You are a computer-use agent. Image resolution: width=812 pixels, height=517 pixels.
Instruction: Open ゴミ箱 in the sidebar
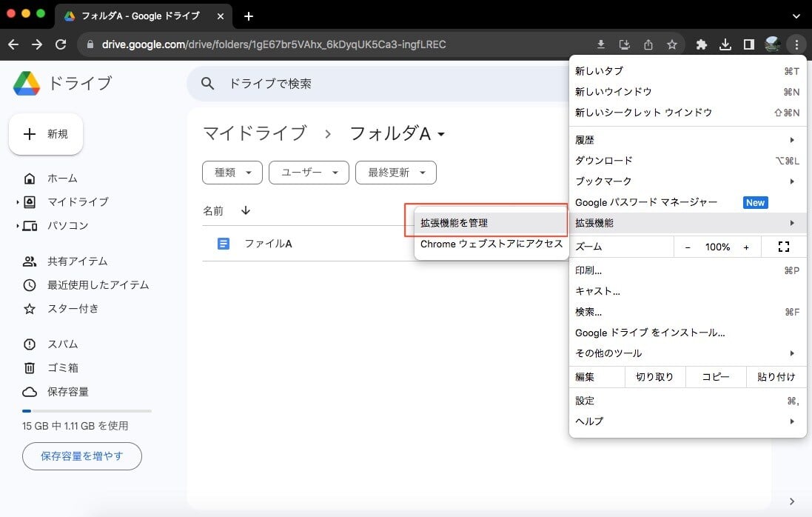coord(50,368)
